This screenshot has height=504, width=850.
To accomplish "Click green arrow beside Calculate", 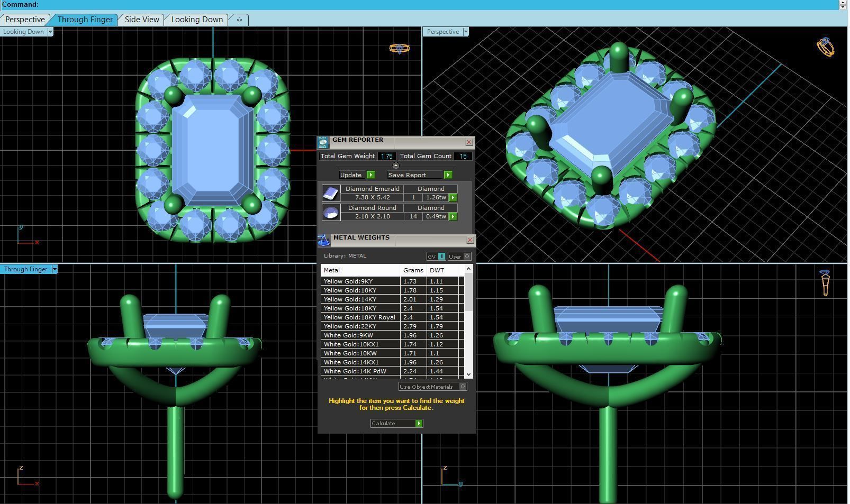I will click(x=419, y=423).
